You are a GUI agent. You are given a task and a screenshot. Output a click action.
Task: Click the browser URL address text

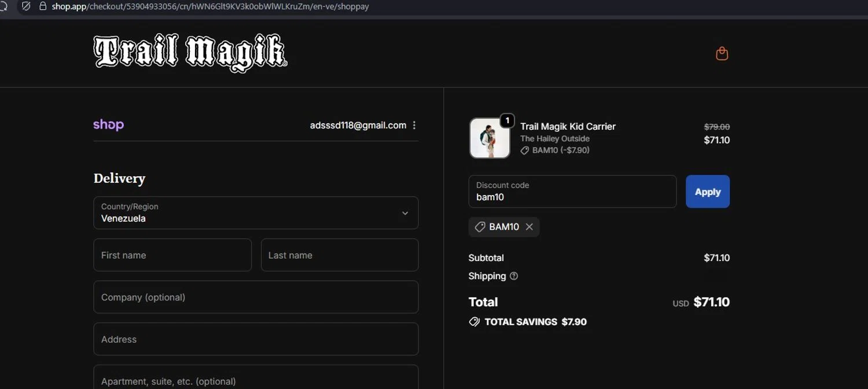[210, 6]
